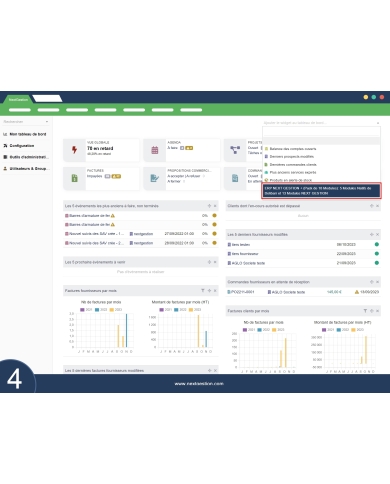Switch to the NextGestion window tab
The height and width of the screenshot is (484, 390).
click(18, 99)
